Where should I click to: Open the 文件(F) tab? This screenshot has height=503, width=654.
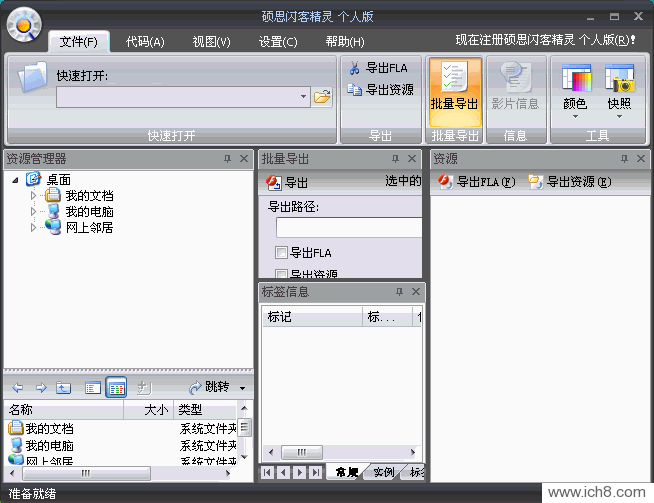78,41
